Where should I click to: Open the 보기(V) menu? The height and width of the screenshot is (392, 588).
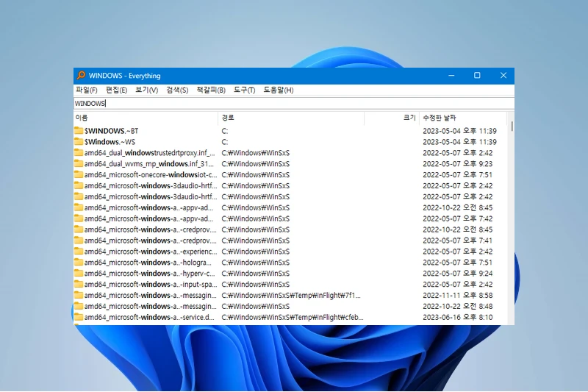pos(146,90)
